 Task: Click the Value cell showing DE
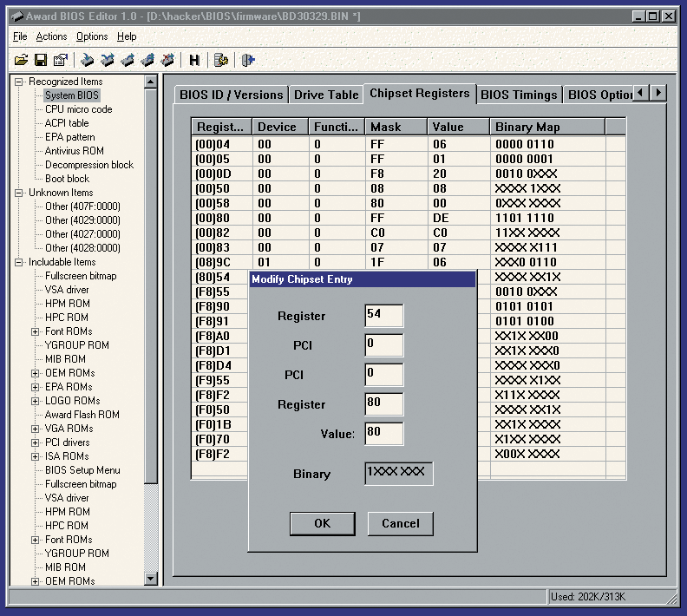tap(458, 218)
